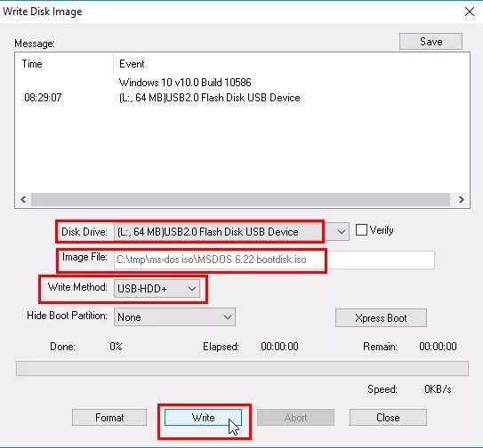Expand the Hide Boot Partition dropdown
The image size is (483, 448).
click(x=174, y=316)
